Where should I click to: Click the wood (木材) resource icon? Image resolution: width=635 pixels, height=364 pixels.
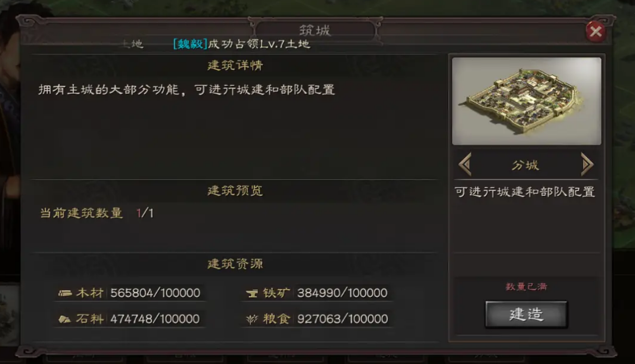(65, 293)
